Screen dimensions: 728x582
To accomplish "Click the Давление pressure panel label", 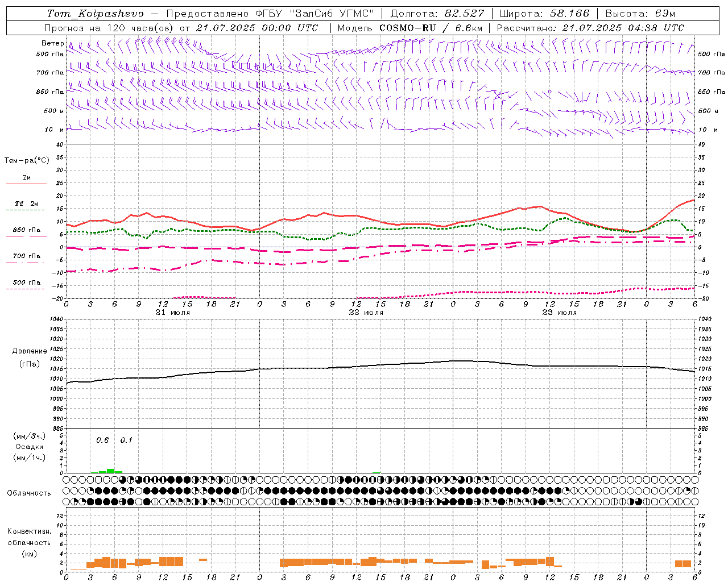I will point(30,351).
